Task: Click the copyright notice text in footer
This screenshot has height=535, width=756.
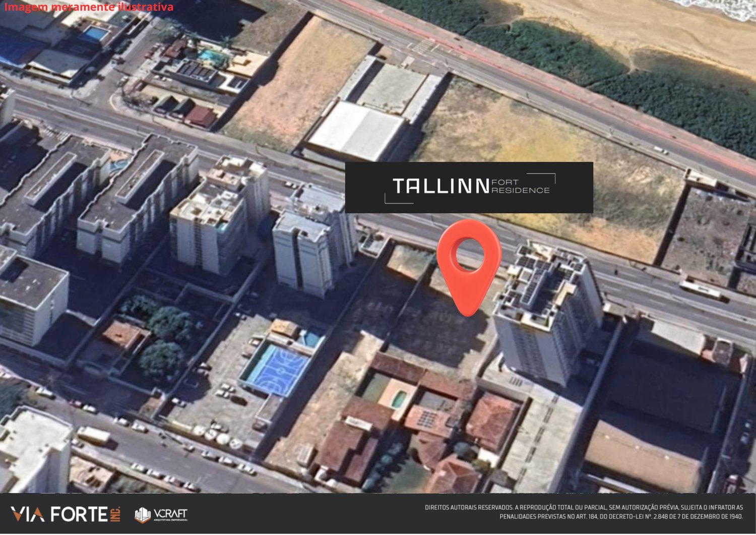Action: (584, 512)
